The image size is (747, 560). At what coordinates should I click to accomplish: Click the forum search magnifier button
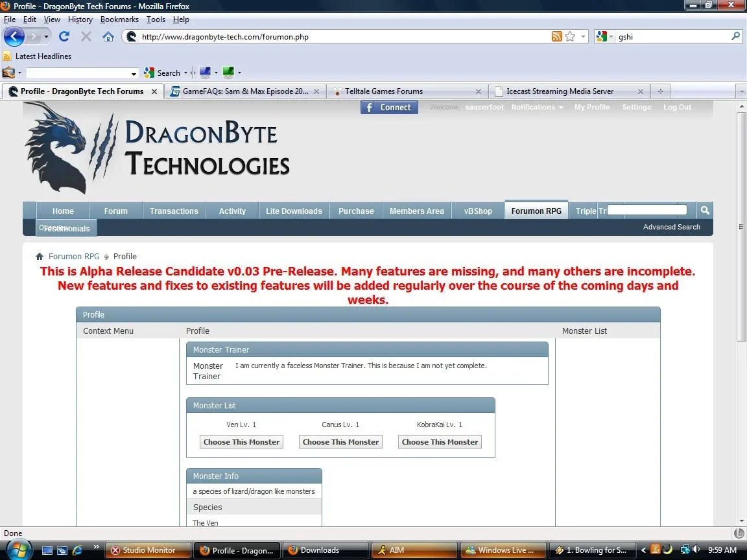coord(705,210)
